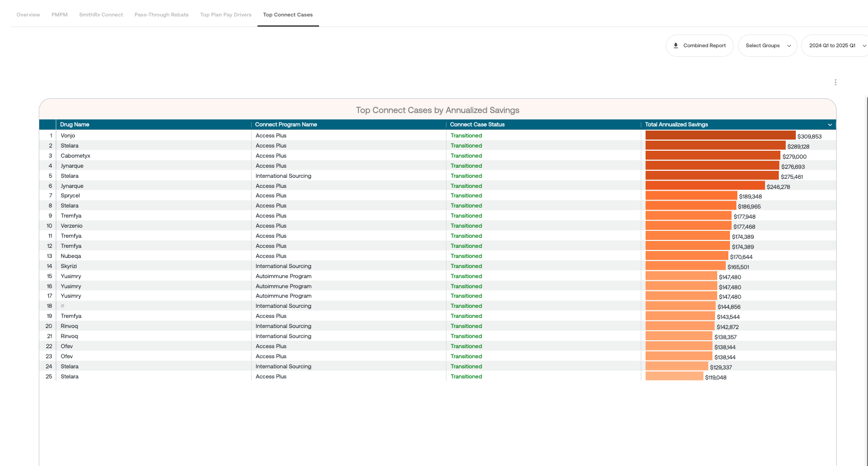Sort by Drug Name column header
Viewport: 868px width, 466px height.
tap(75, 125)
